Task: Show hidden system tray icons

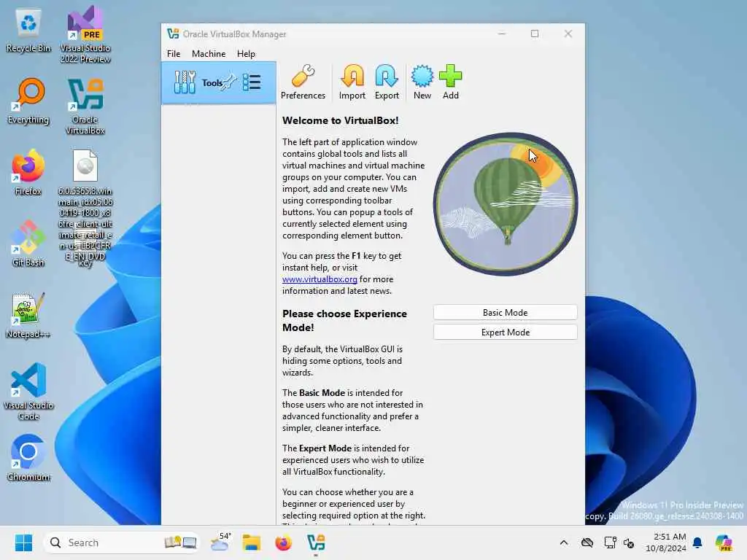Action: coord(564,542)
